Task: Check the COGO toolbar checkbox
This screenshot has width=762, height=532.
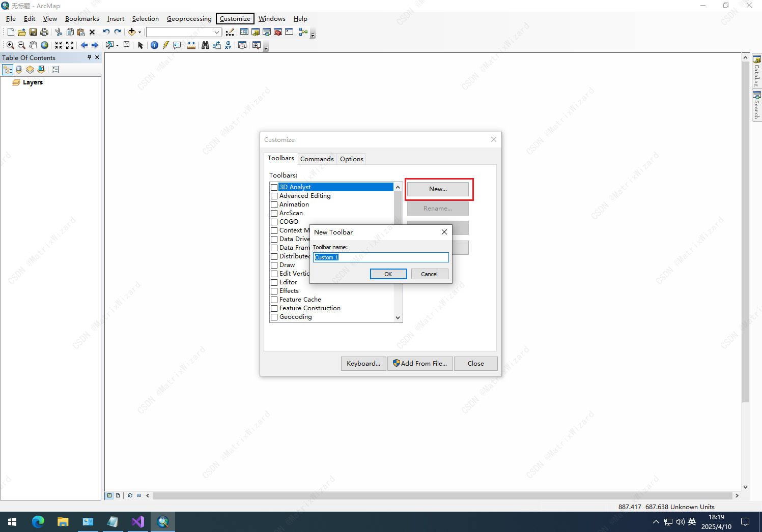Action: coord(274,222)
